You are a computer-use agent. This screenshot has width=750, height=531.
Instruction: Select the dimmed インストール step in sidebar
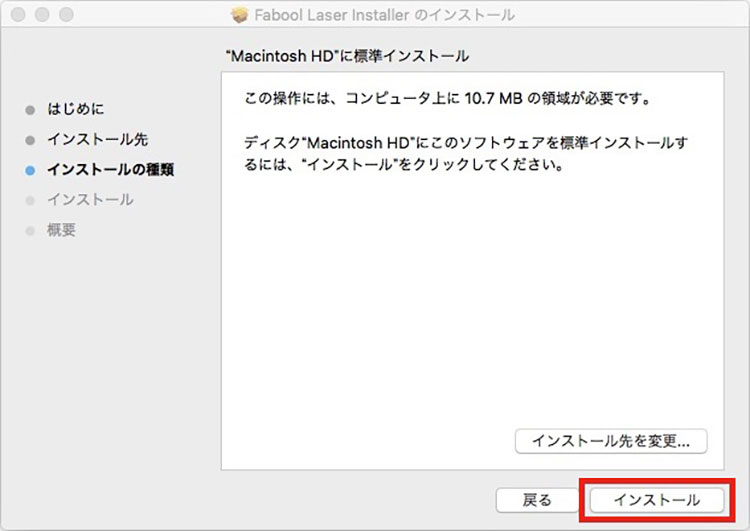click(90, 200)
